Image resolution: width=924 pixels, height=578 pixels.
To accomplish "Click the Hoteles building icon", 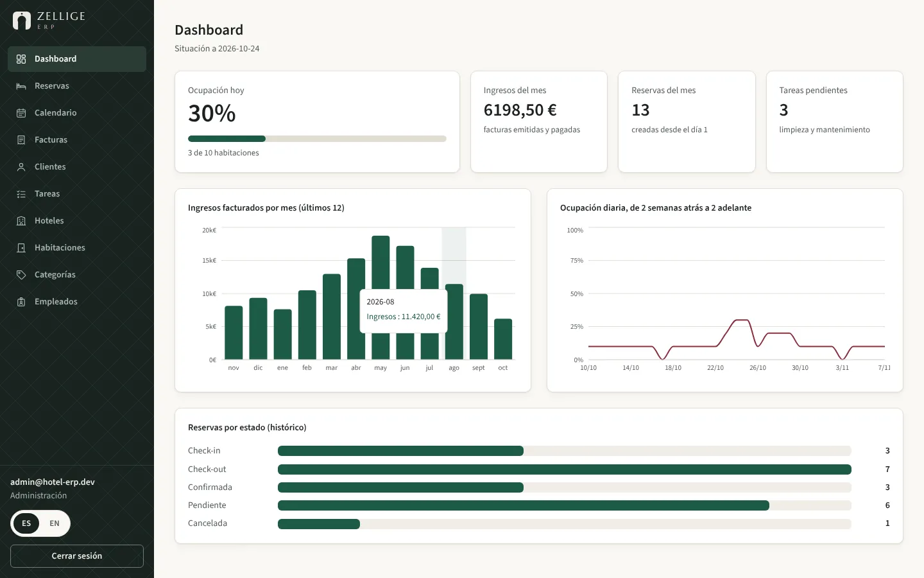I will click(x=21, y=221).
